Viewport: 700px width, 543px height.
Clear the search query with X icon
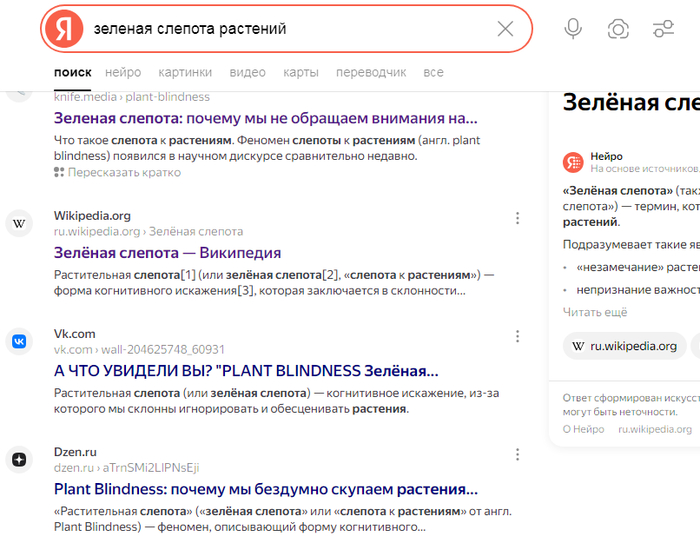pos(505,29)
